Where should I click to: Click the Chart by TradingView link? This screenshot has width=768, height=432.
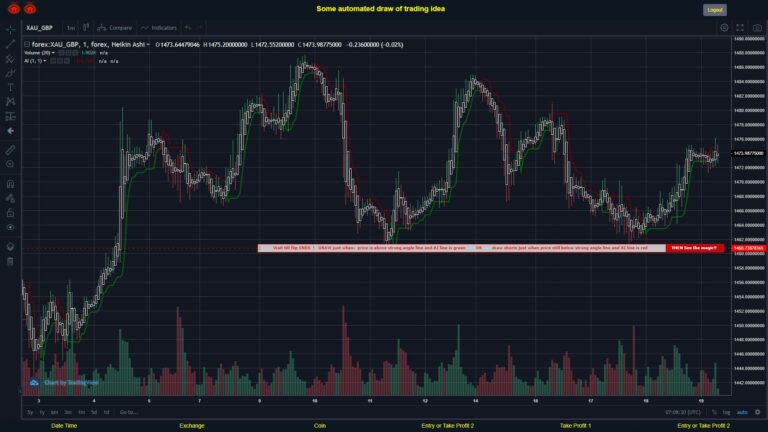click(x=64, y=383)
